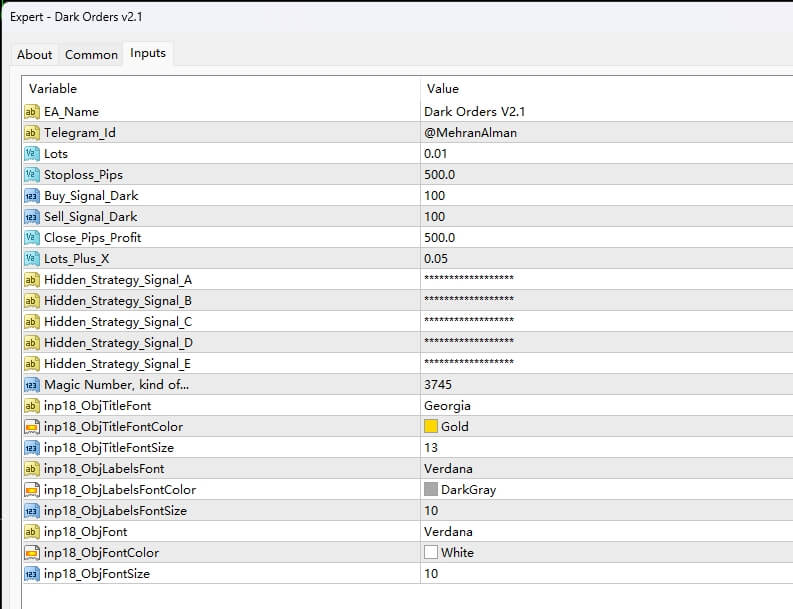
Task: Select the Hidden_Strategy_Signal_A masked value
Action: (x=469, y=279)
